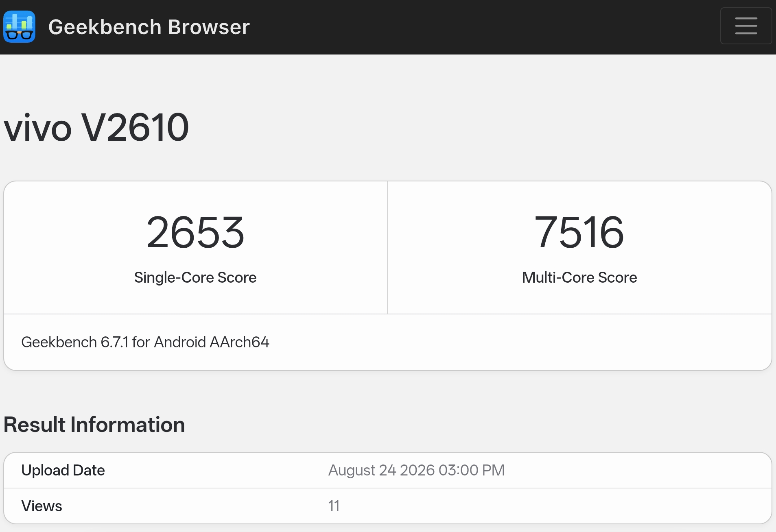
Task: Click the Single-Core score panel cell
Action: 195,247
